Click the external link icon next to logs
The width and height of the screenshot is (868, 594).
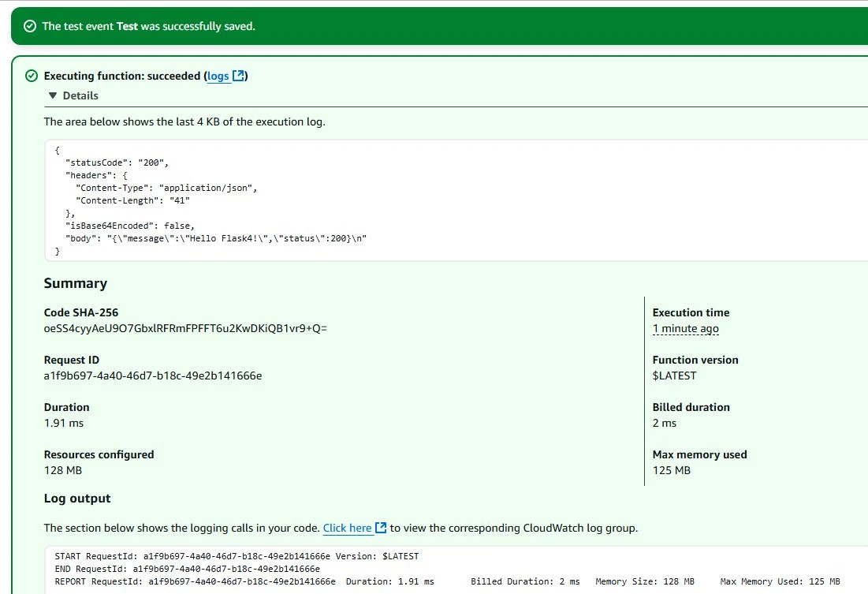coord(238,76)
